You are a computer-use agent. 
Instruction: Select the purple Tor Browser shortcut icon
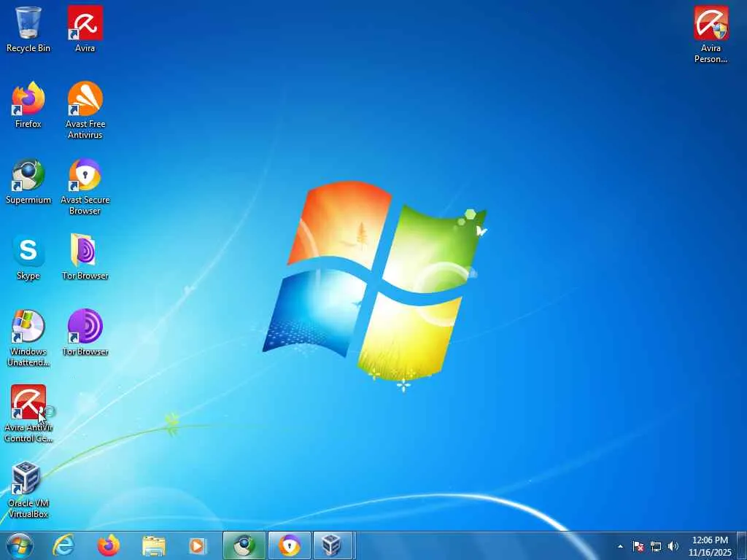point(85,332)
